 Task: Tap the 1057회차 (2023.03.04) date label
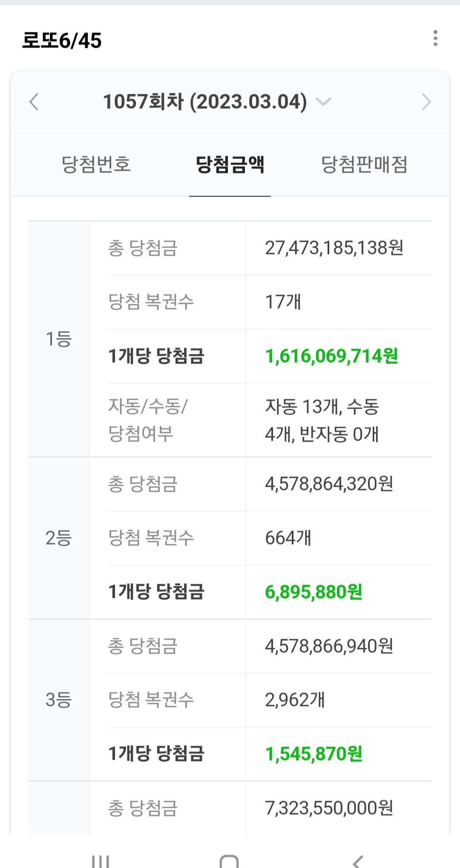(205, 102)
